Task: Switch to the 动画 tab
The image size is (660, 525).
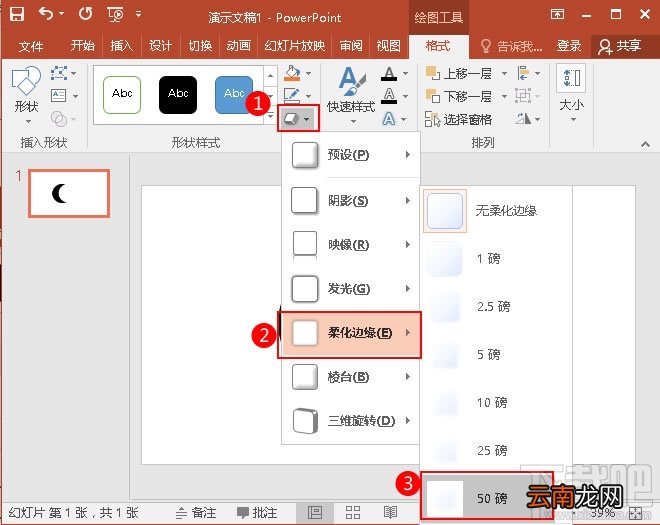Action: click(x=239, y=45)
